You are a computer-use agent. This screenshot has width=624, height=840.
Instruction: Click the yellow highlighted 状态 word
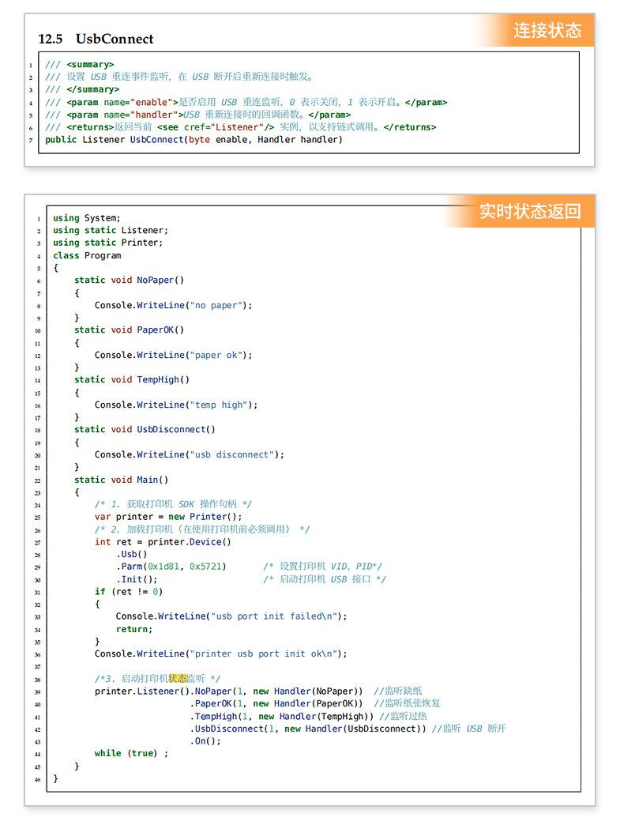(178, 678)
